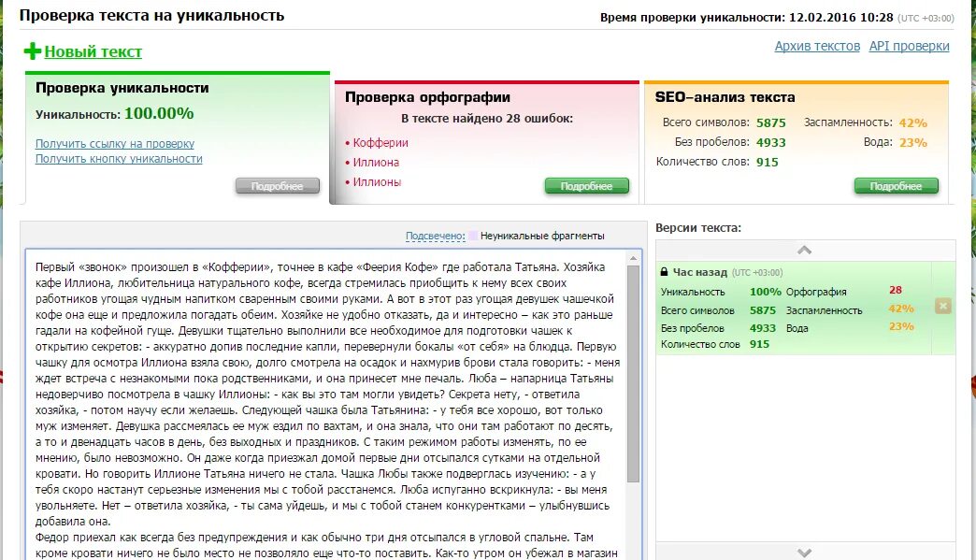The width and height of the screenshot is (976, 560).
Task: Open Архив текстов link
Action: [817, 46]
